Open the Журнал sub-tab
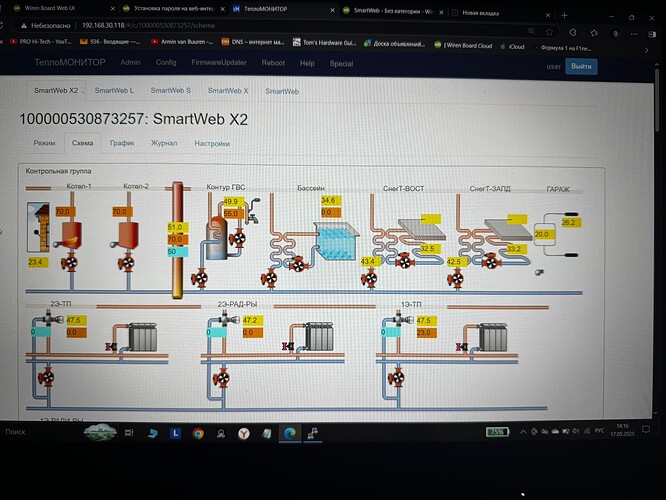Screen dimensions: 666x500 [x=164, y=143]
